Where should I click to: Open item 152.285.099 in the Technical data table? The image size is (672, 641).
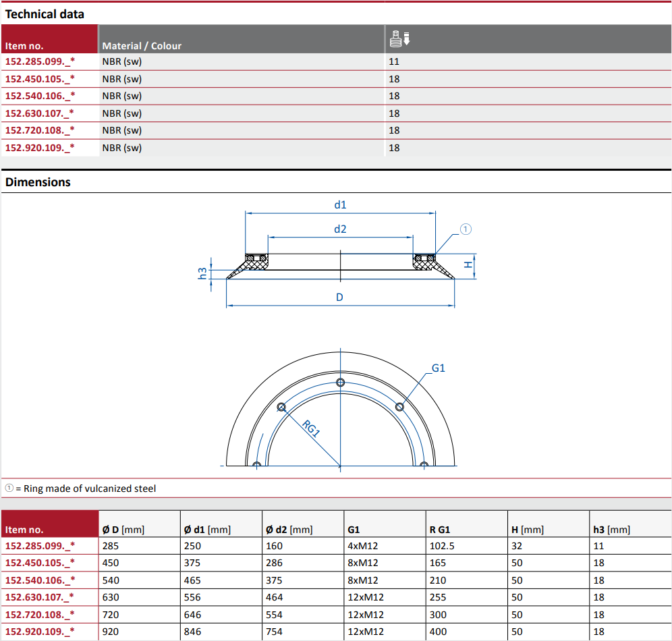pos(40,61)
